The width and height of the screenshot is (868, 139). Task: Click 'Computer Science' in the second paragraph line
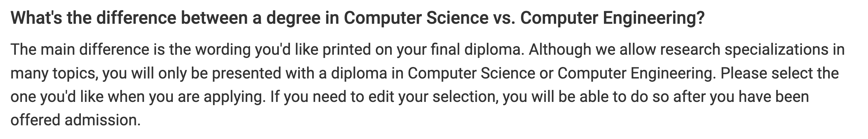471,73
